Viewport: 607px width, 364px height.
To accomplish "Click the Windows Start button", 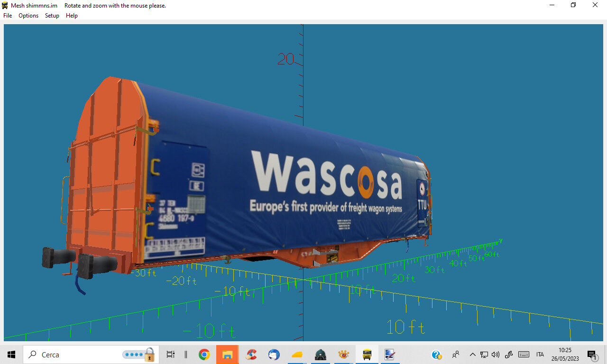I will (11, 355).
